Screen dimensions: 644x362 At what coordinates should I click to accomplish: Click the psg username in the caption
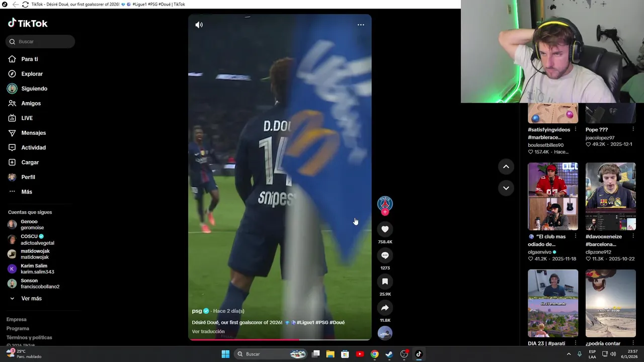click(197, 311)
